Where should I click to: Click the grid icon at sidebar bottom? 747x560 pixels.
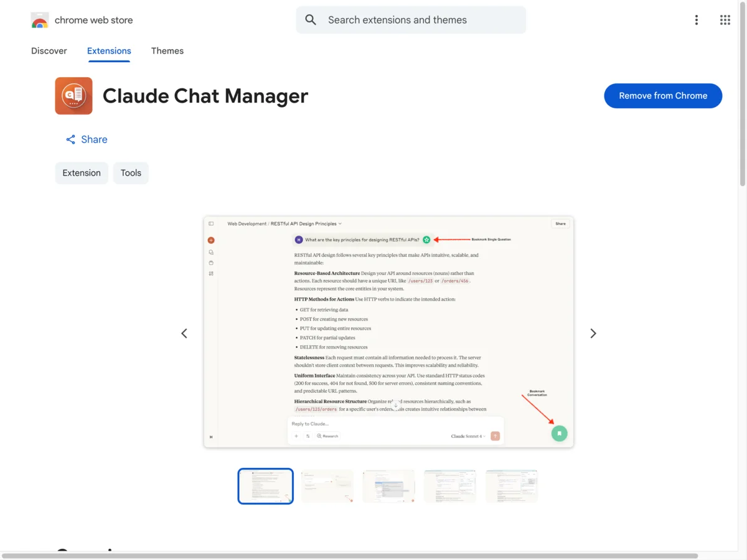tap(211, 273)
